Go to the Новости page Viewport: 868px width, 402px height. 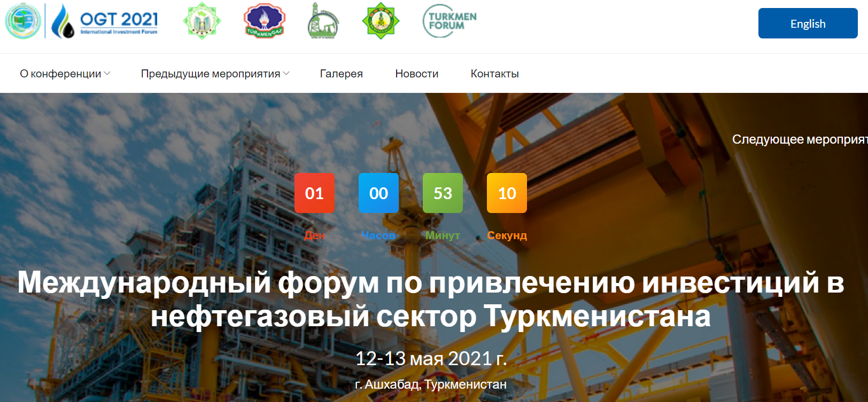coord(416,74)
